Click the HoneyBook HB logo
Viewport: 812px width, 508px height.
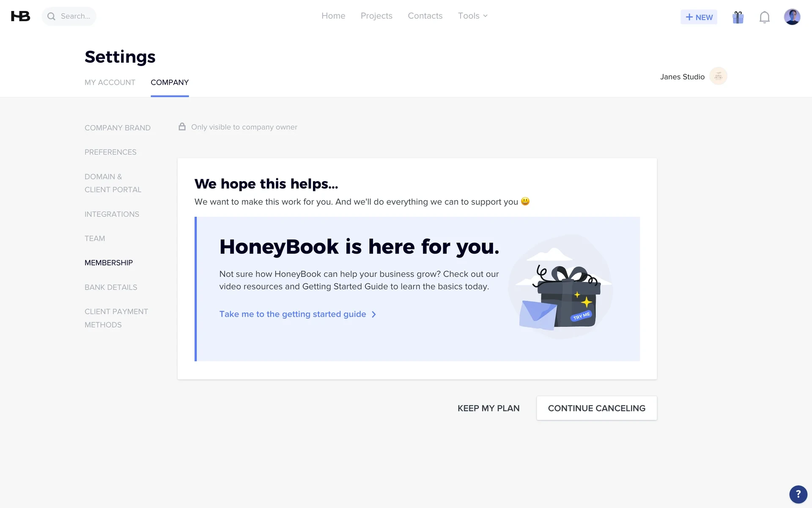[20, 16]
